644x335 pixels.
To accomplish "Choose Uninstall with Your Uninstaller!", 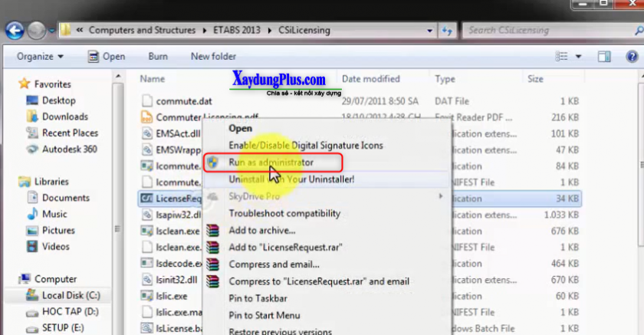I will [x=291, y=179].
